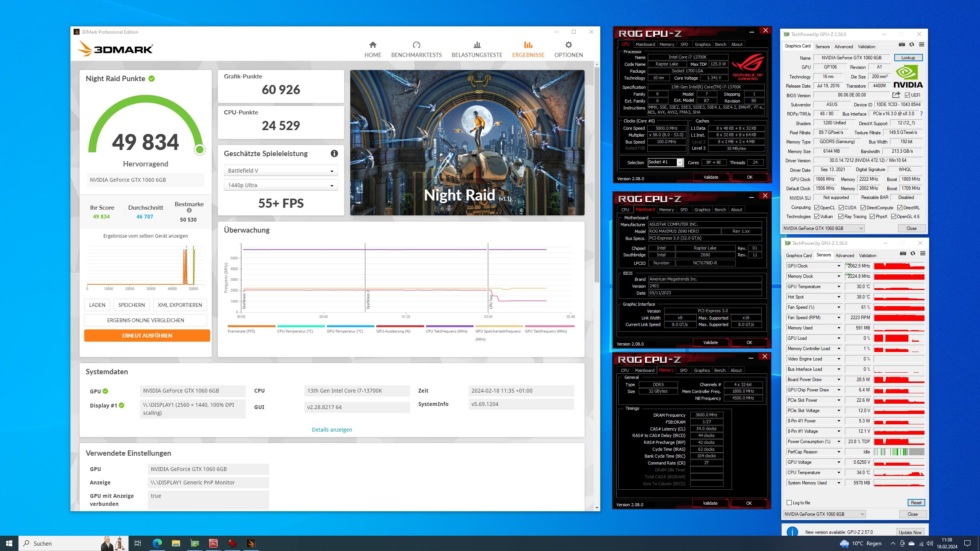The height and width of the screenshot is (551, 980).
Task: Open Validation tab in GPU-Z Sensors window
Action: 867,256
